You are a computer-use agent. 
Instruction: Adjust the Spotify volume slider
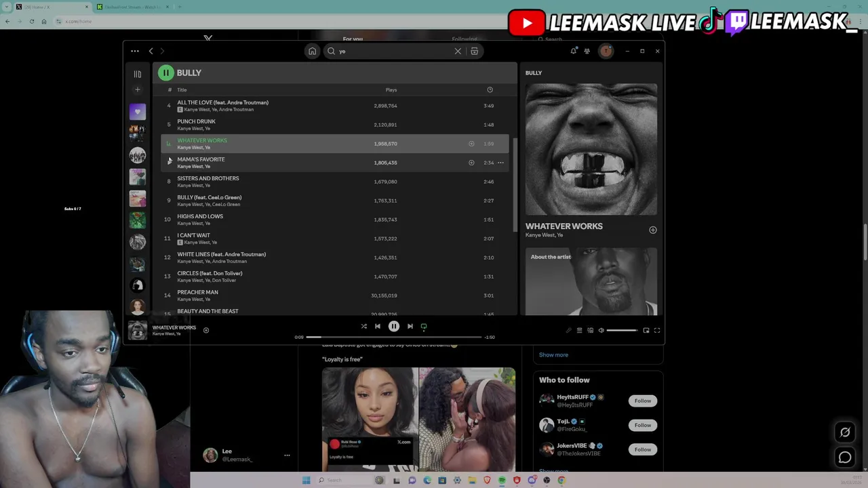(x=622, y=330)
